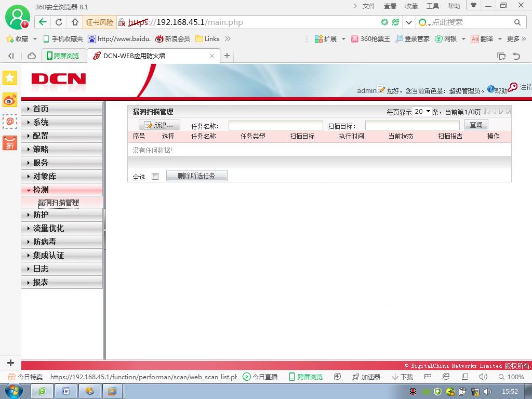
Task: Open 今日特卖 in the status bar
Action: tap(25, 377)
